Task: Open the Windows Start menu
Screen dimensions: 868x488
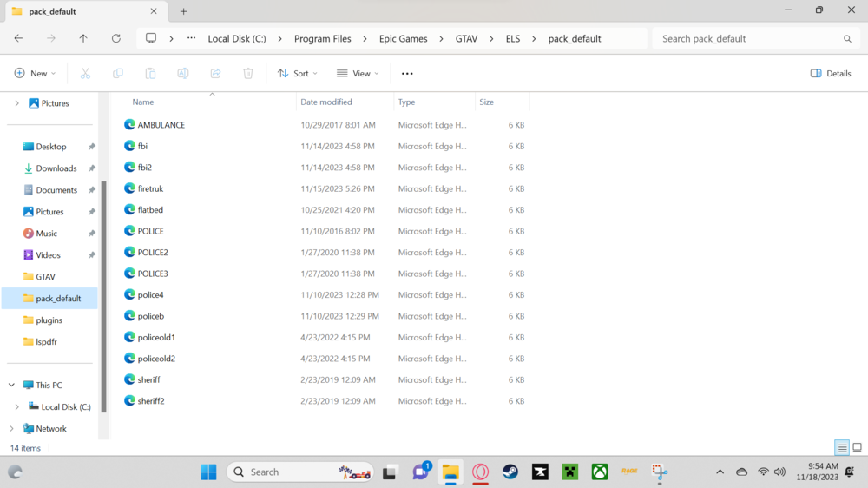Action: (x=208, y=472)
